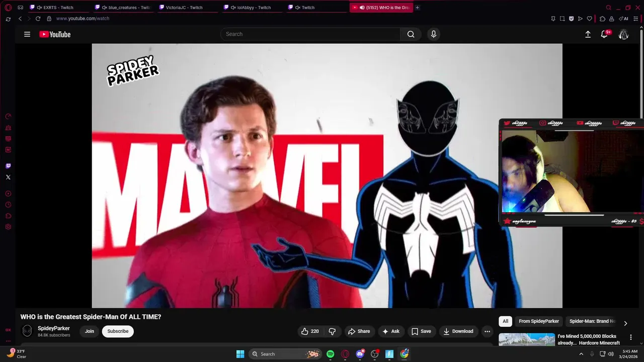Image resolution: width=644 pixels, height=362 pixels.
Task: Open Twitch in Opera sidebar
Action: tap(8, 166)
